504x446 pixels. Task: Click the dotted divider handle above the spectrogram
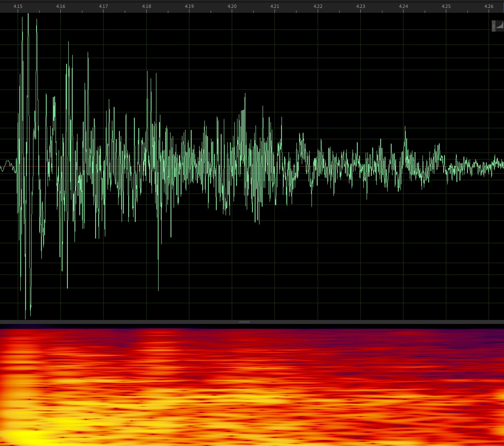tap(244, 322)
